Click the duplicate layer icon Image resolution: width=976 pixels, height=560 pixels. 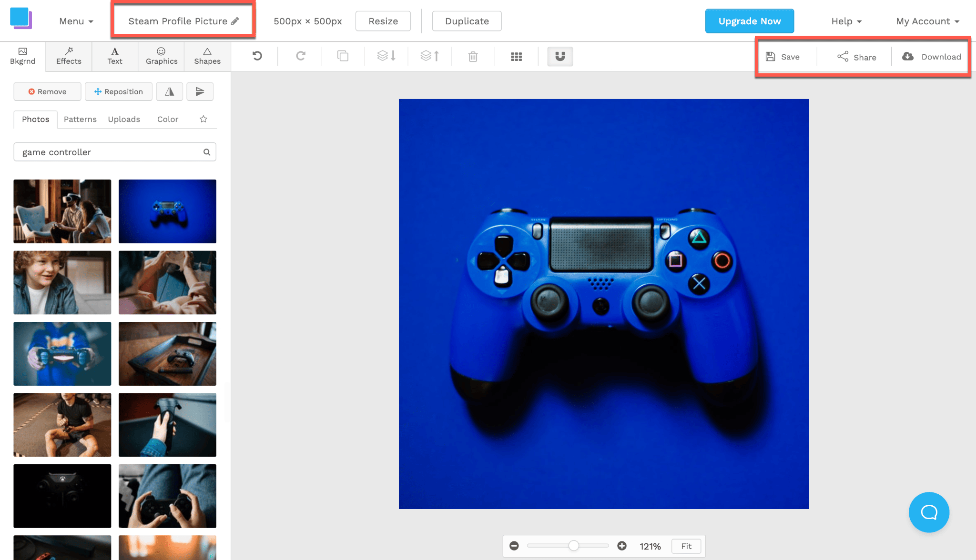[x=343, y=56]
